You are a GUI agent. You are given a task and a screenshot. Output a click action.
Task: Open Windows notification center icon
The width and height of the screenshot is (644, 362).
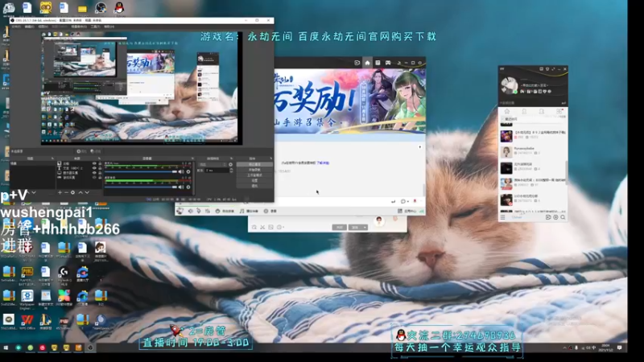tap(619, 348)
